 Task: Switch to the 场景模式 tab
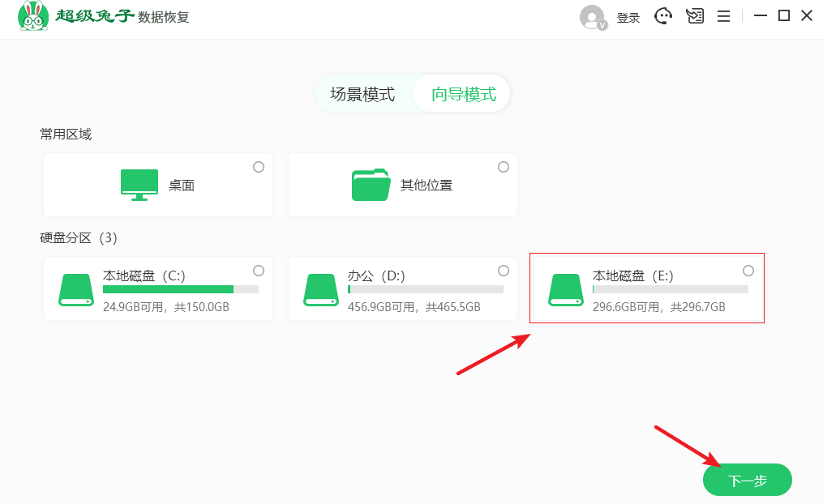click(x=362, y=94)
